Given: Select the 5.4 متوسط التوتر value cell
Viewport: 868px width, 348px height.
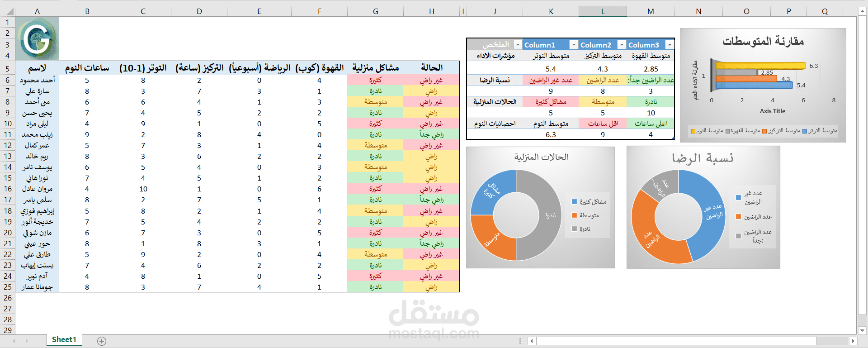Looking at the screenshot, I should 551,69.
